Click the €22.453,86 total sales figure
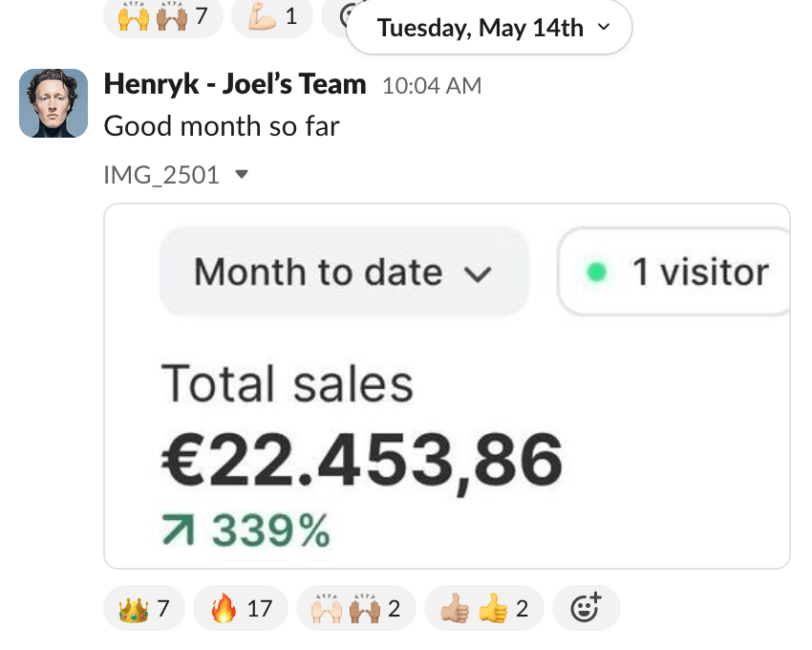812x650 pixels. click(361, 459)
